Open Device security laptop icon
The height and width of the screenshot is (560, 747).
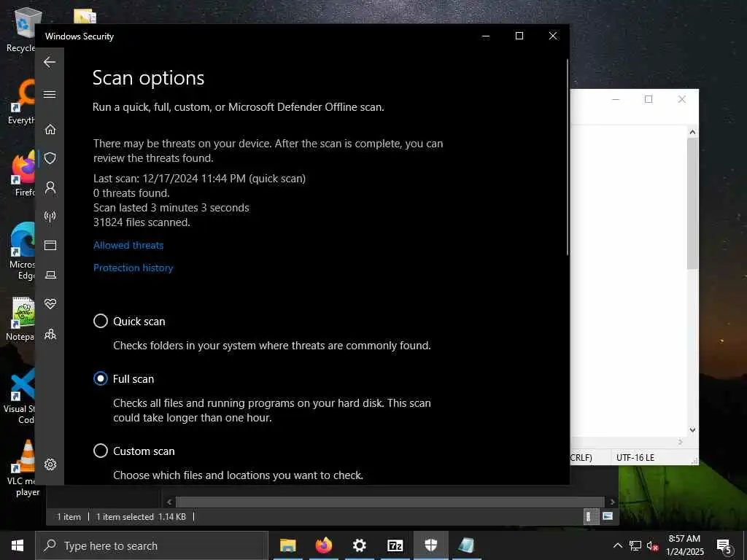coord(50,275)
